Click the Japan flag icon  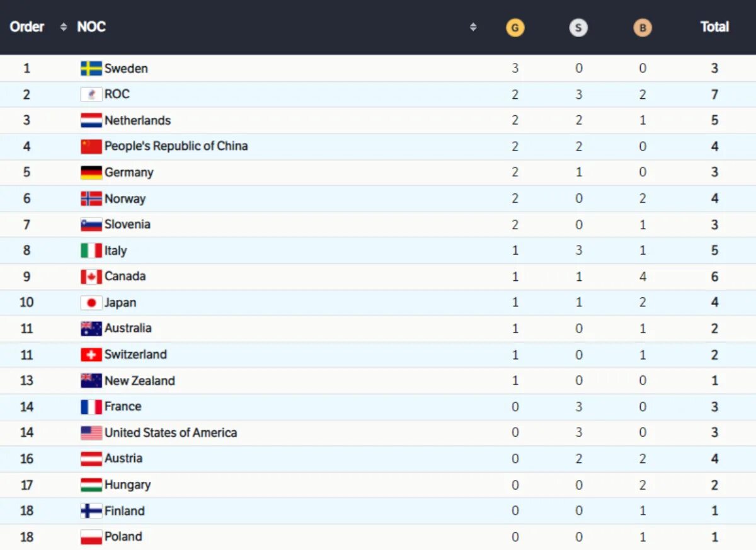[91, 302]
